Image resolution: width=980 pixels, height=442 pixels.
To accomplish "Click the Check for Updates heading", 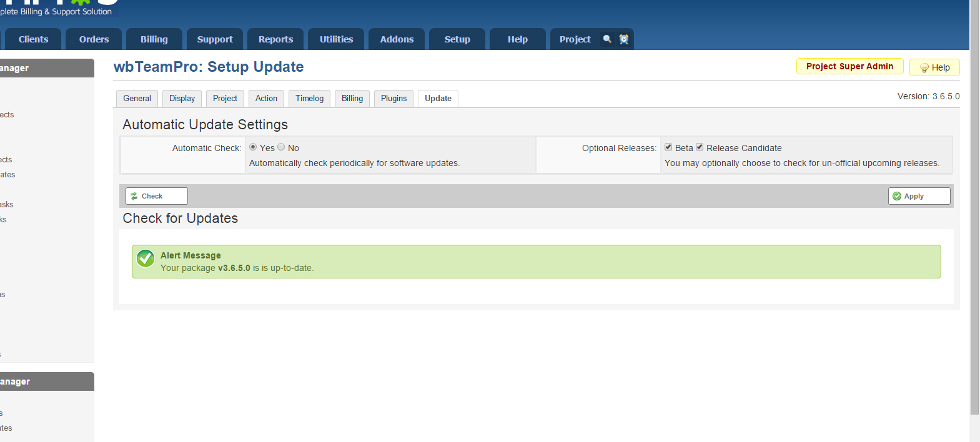I will (x=180, y=218).
